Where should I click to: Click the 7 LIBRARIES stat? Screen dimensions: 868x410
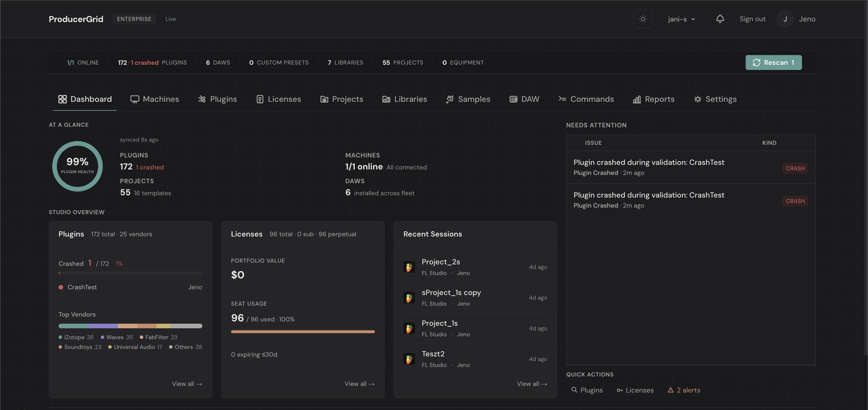[x=345, y=63]
